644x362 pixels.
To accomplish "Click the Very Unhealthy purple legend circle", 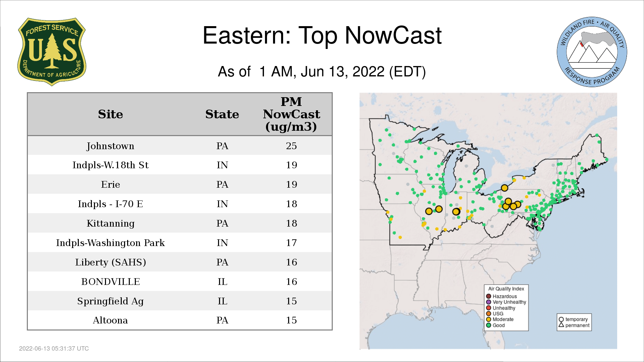I will pos(488,302).
